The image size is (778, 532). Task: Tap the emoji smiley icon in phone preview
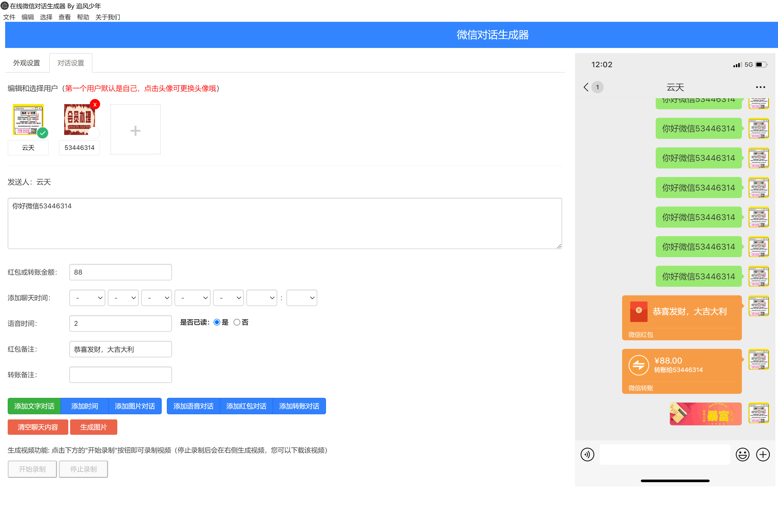coord(742,454)
